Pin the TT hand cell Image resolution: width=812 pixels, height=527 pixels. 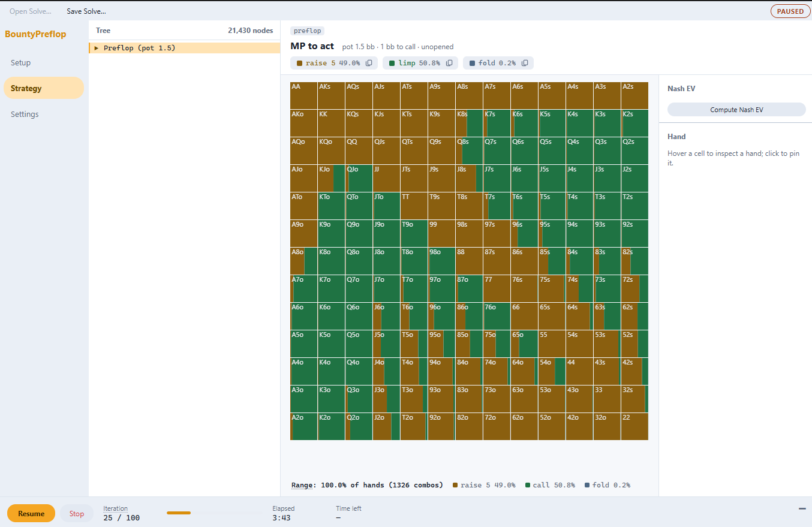tap(414, 206)
